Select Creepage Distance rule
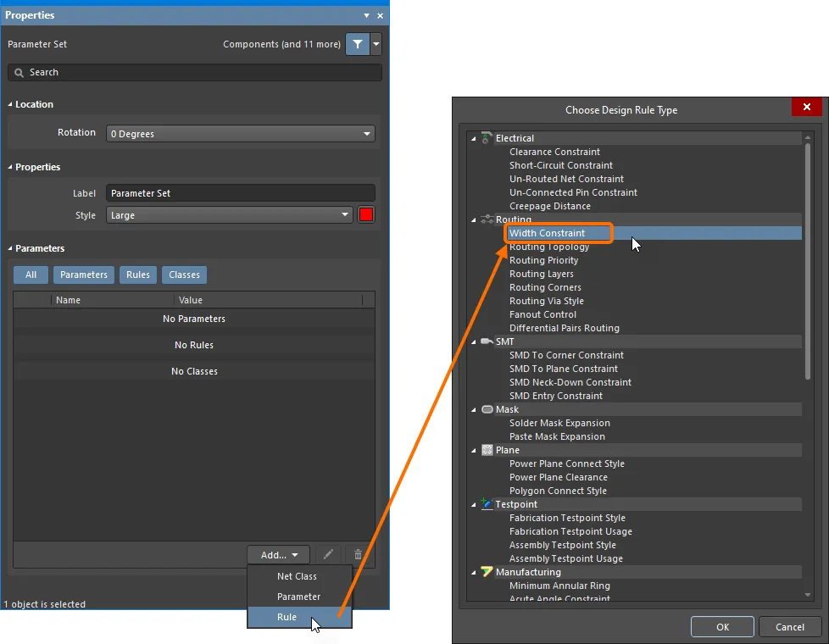 click(x=550, y=206)
